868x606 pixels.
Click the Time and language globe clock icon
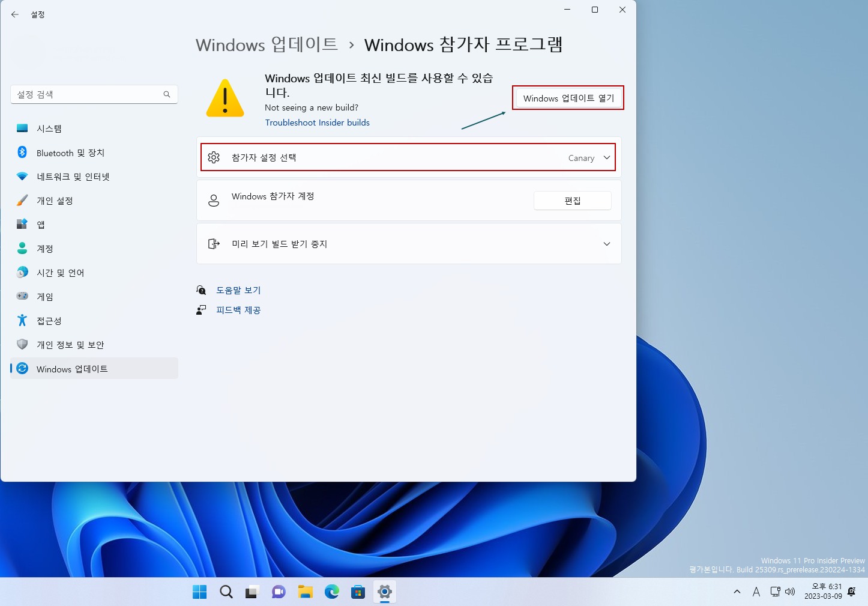click(x=22, y=272)
